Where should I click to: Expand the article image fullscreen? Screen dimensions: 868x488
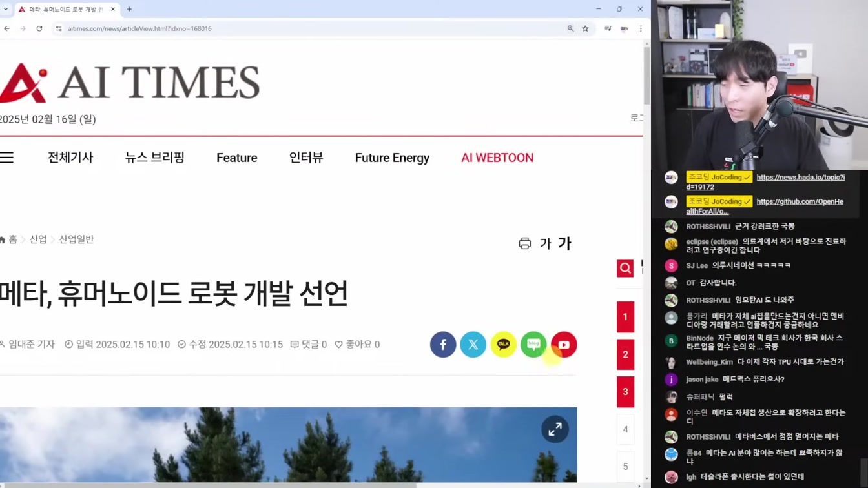point(555,429)
